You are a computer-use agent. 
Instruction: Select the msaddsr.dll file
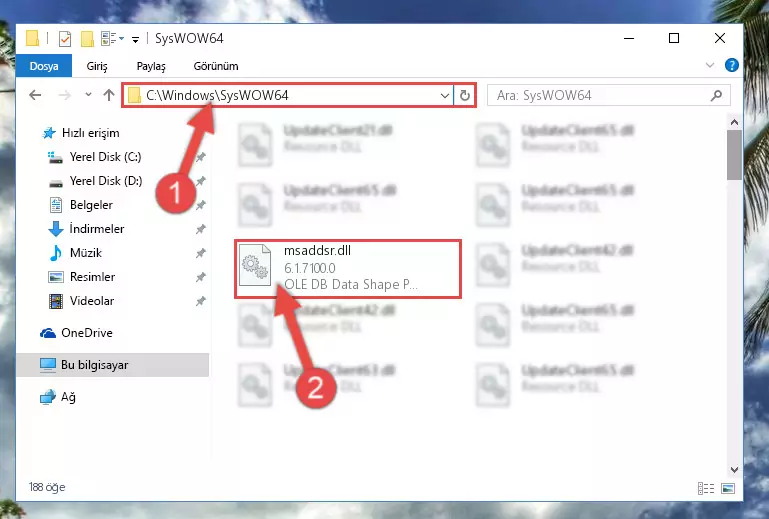pyautogui.click(x=348, y=268)
